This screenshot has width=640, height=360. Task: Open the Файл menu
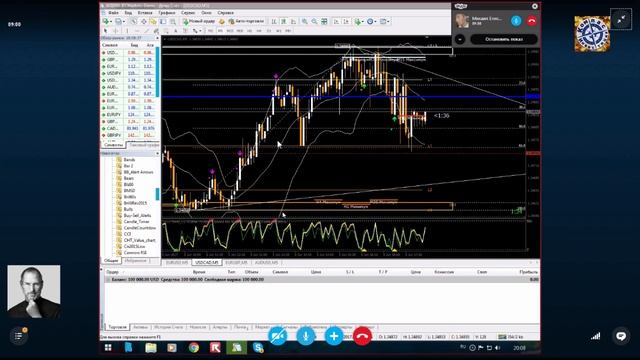coord(113,13)
